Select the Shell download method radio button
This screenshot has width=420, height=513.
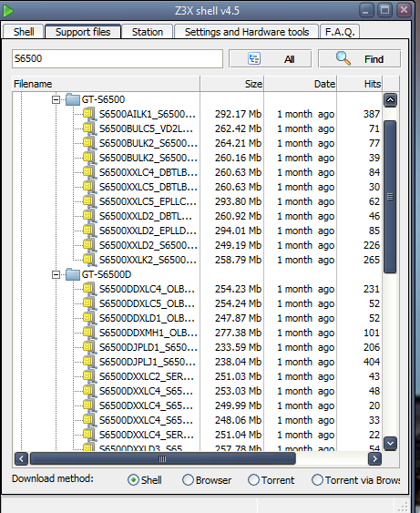tap(133, 479)
